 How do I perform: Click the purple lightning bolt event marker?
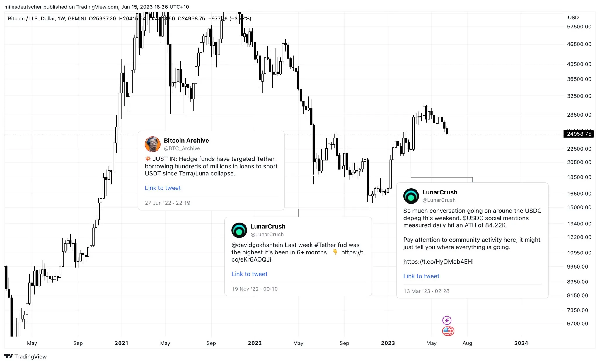447,320
